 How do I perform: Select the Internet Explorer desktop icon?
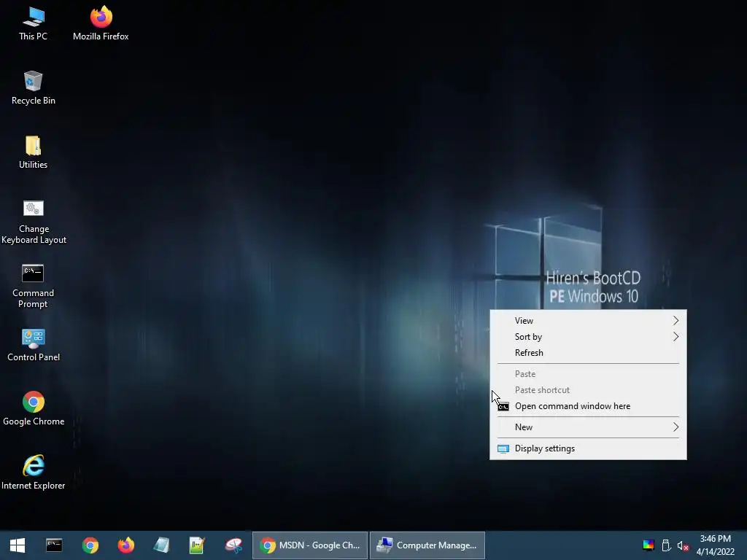34,472
